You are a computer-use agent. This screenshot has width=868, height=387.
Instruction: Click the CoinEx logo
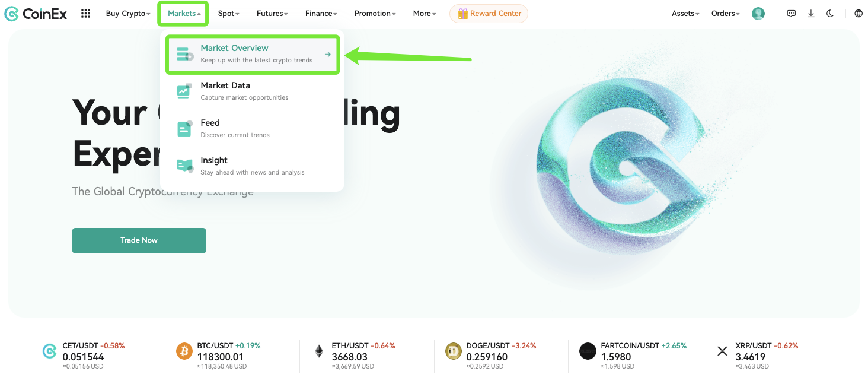pos(36,14)
